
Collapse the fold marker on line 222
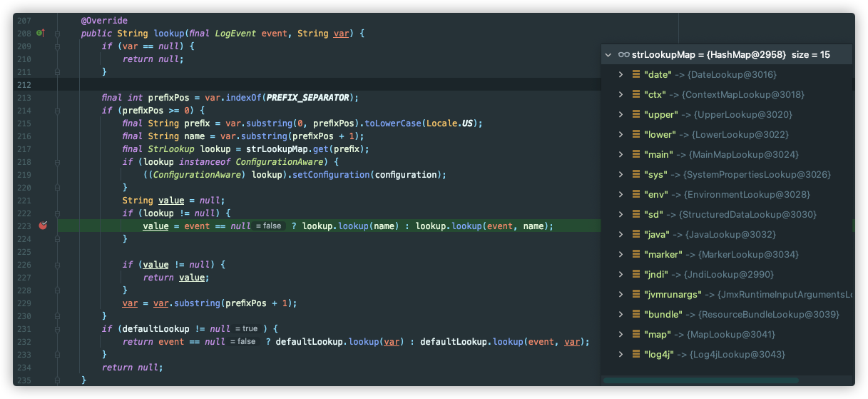click(57, 213)
